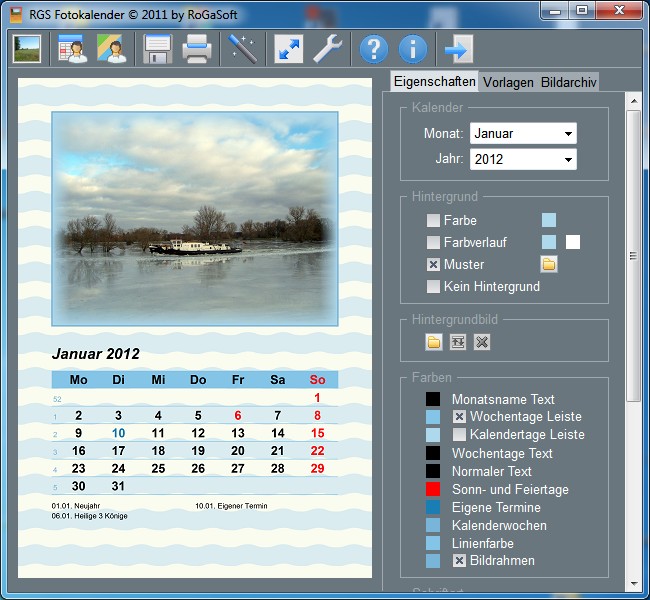Screen dimensions: 650x600
Task: Click the save floppy disk icon
Action: pyautogui.click(x=158, y=48)
